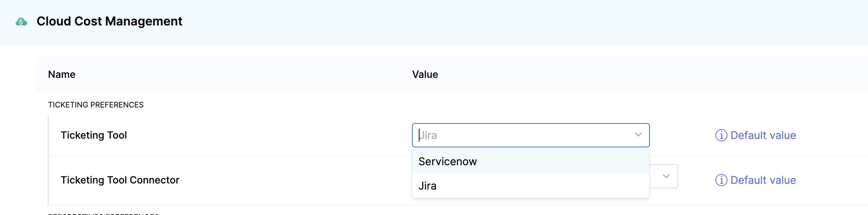Click the Jira placeholder text in the combo box
The height and width of the screenshot is (215, 868).
click(428, 135)
